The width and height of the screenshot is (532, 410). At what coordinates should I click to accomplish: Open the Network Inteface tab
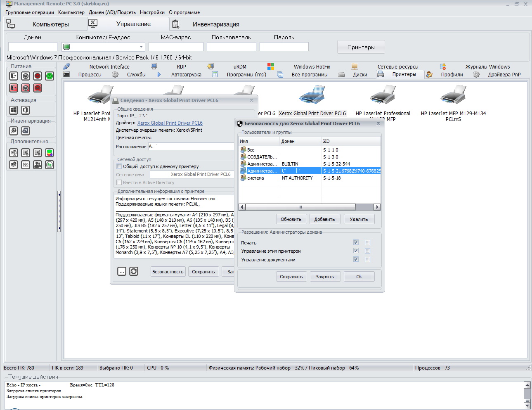(109, 66)
